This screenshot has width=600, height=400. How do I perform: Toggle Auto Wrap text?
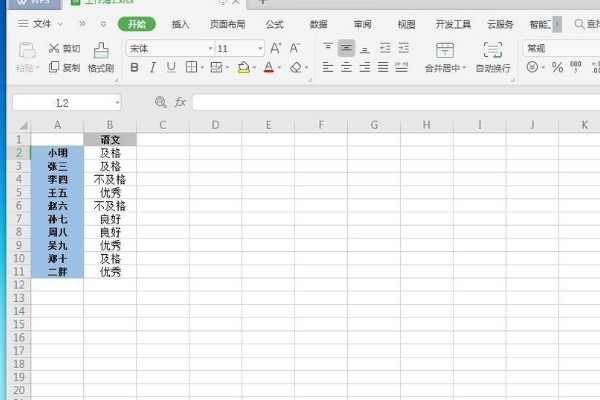[x=493, y=57]
